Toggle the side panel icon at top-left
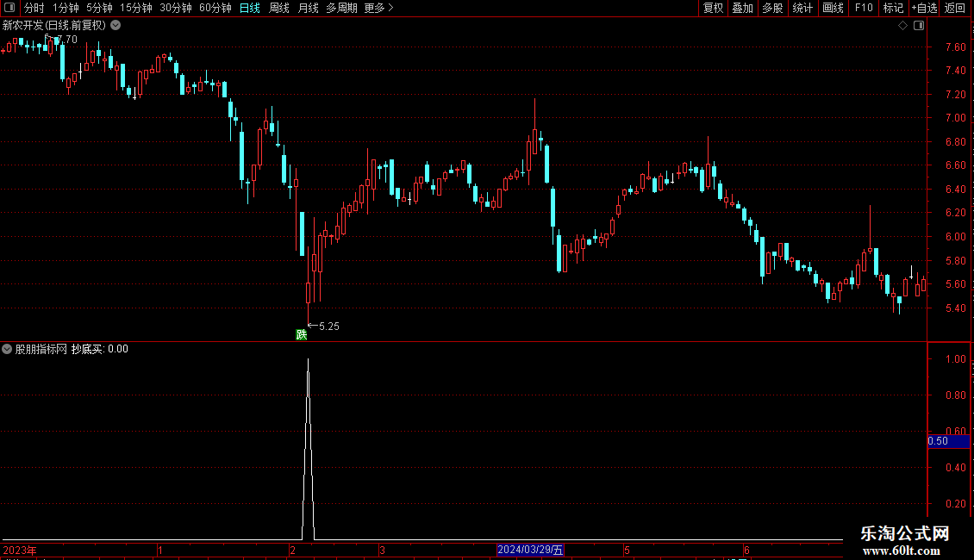 pos(9,8)
